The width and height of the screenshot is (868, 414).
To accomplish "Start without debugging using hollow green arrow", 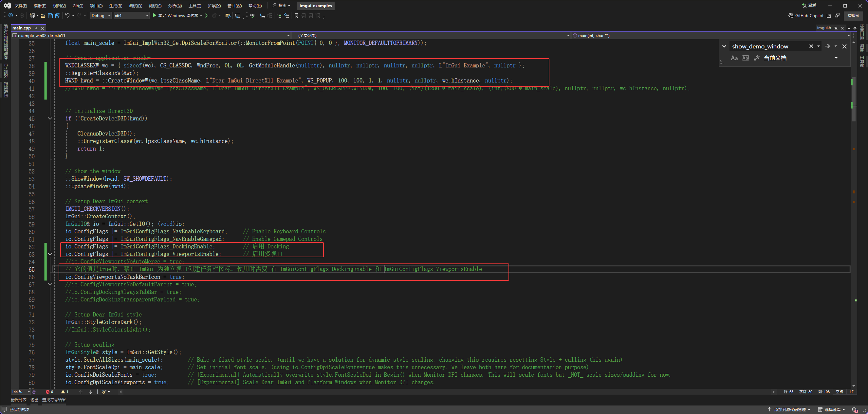I will (207, 15).
